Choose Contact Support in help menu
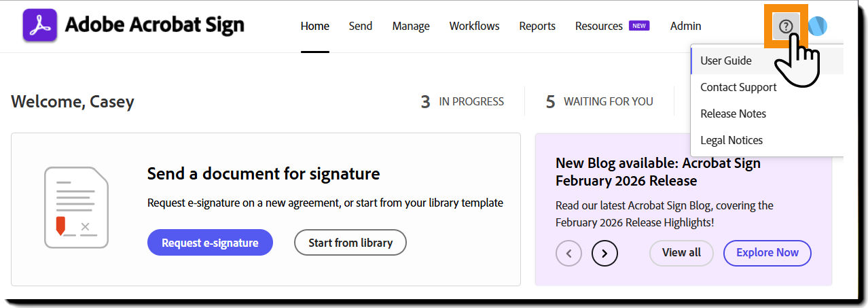The image size is (868, 308). [738, 87]
